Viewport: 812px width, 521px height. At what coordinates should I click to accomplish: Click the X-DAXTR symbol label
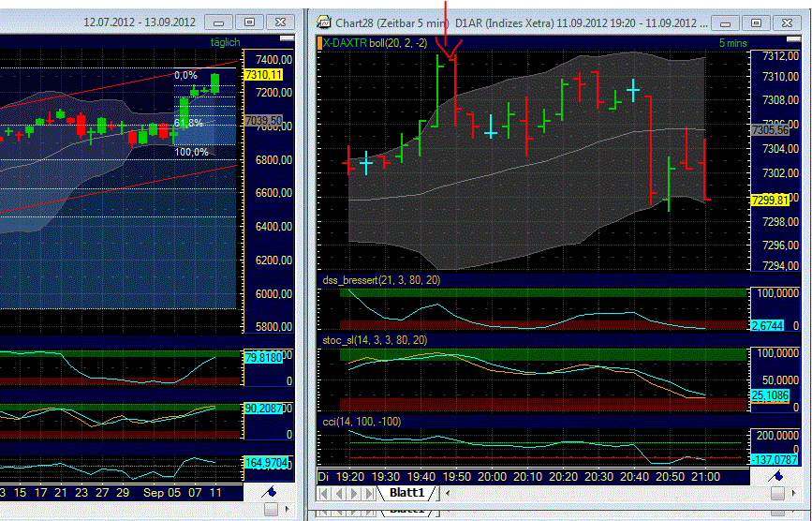(x=345, y=43)
